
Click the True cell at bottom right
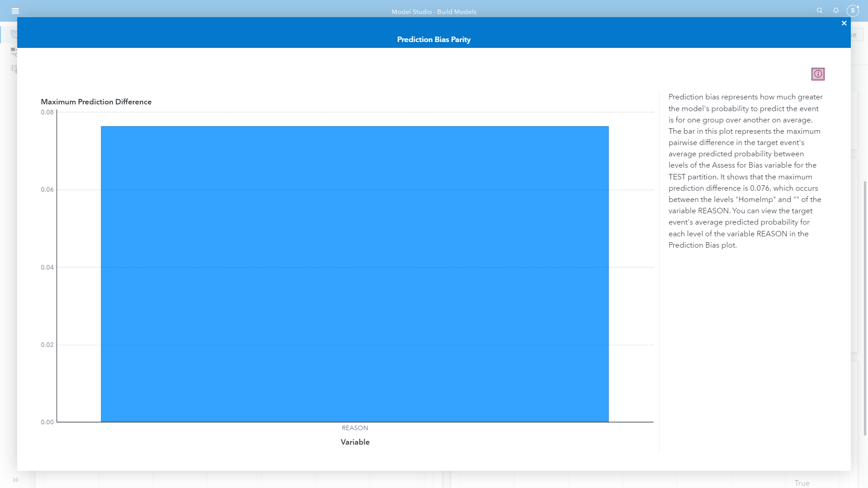click(802, 483)
